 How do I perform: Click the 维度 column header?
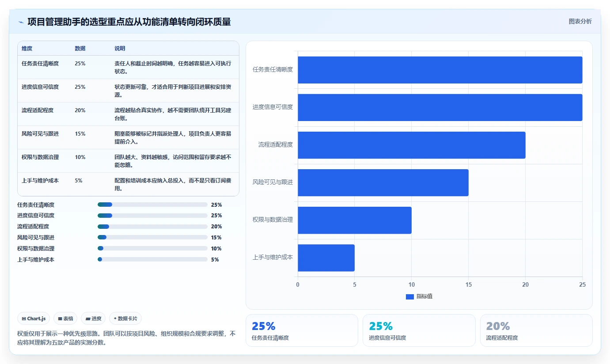pos(27,49)
